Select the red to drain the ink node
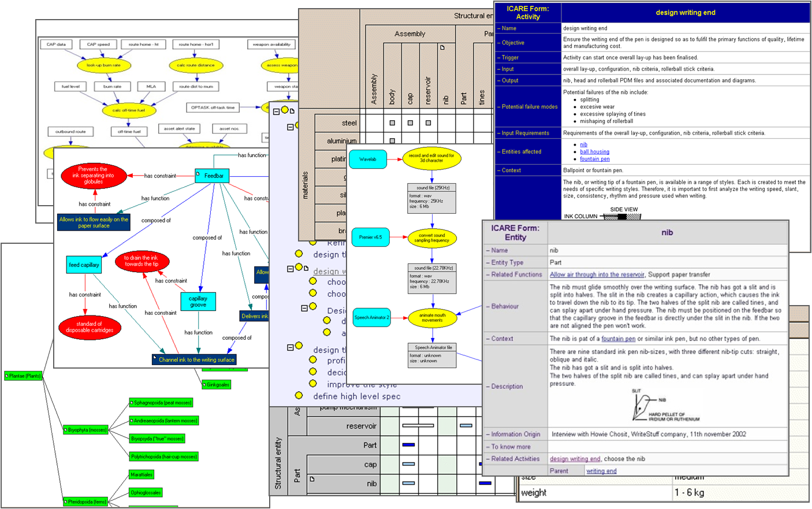 coord(141,261)
